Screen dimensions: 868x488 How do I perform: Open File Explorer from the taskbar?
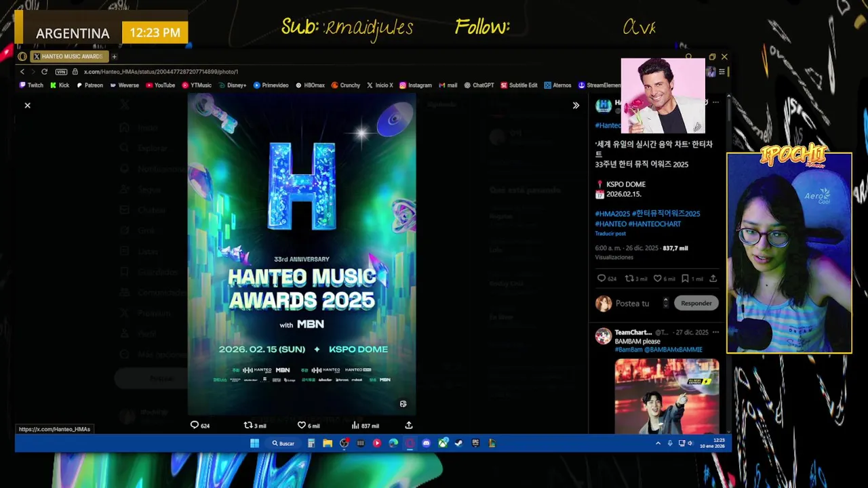coord(328,443)
